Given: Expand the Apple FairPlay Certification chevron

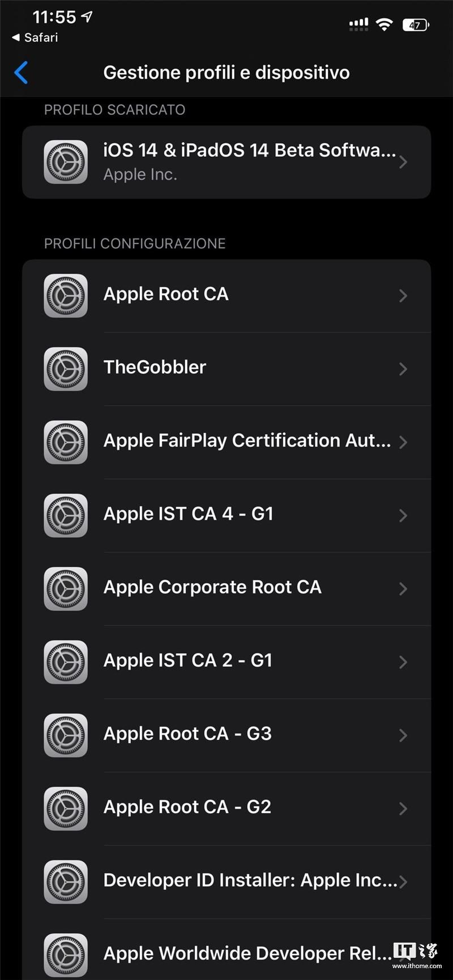Looking at the screenshot, I should [x=403, y=442].
